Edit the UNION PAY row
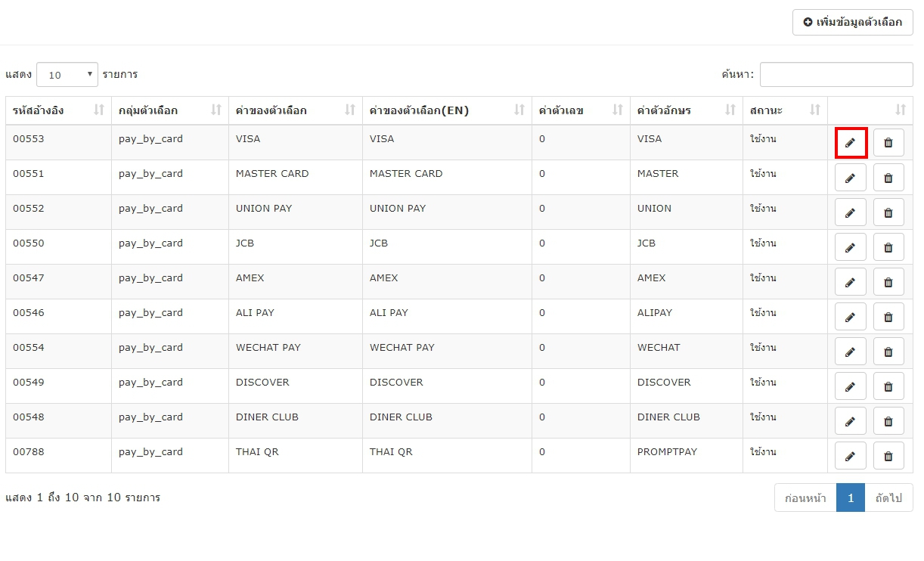Viewport: 924px width, 561px height. click(851, 212)
